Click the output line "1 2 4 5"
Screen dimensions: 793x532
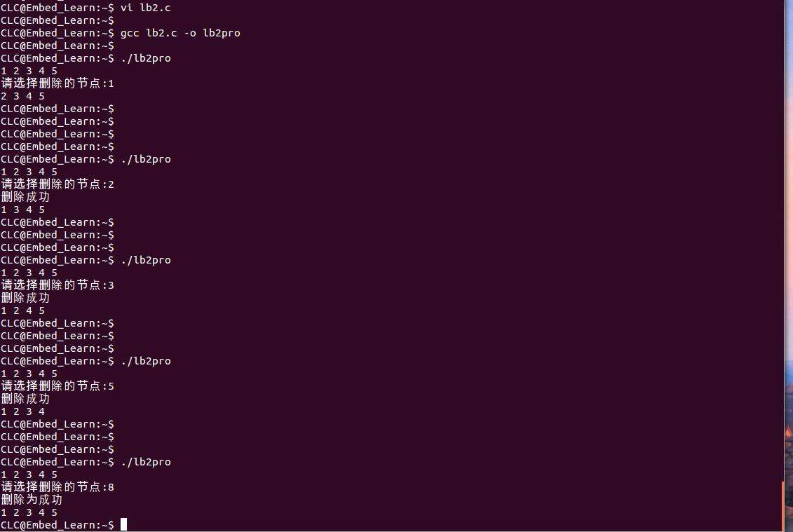coord(23,311)
